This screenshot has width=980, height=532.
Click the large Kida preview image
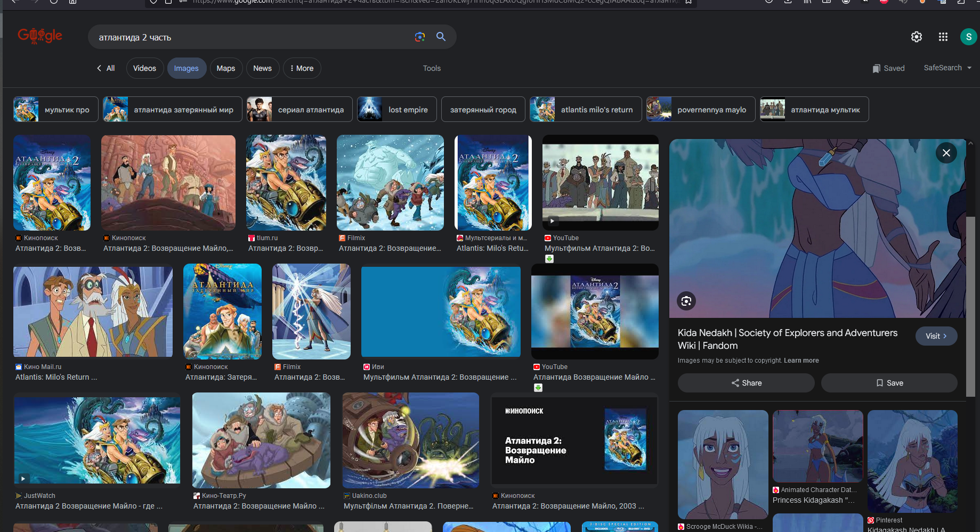coord(817,228)
